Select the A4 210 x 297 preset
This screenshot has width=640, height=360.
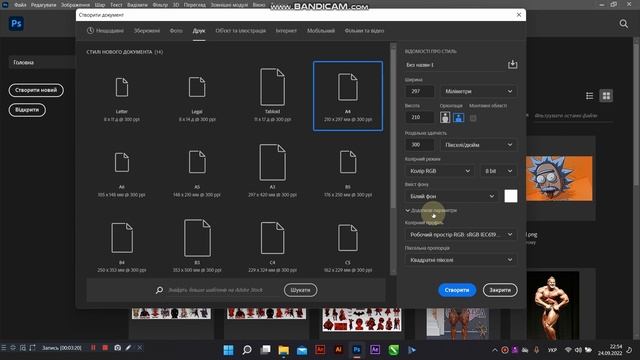point(348,96)
